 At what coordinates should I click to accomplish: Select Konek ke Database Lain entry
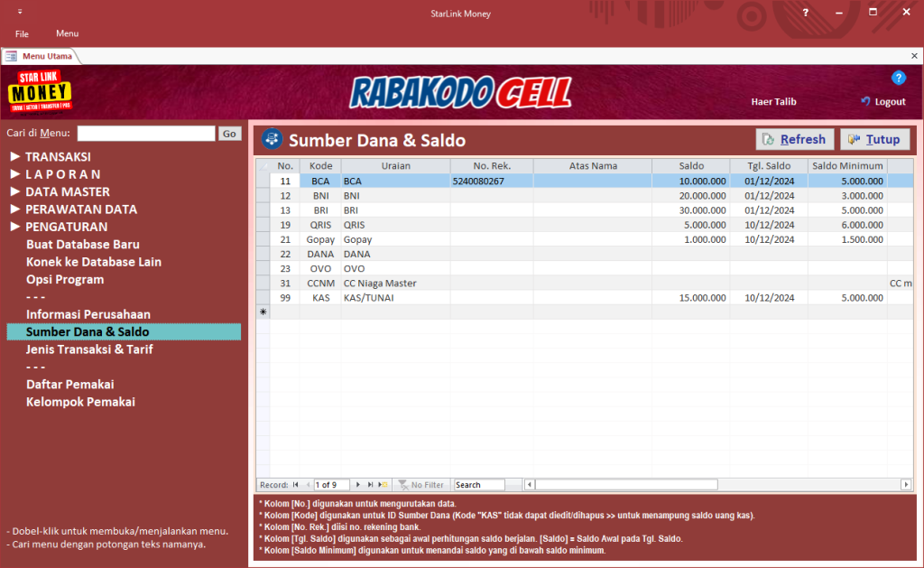pos(94,262)
